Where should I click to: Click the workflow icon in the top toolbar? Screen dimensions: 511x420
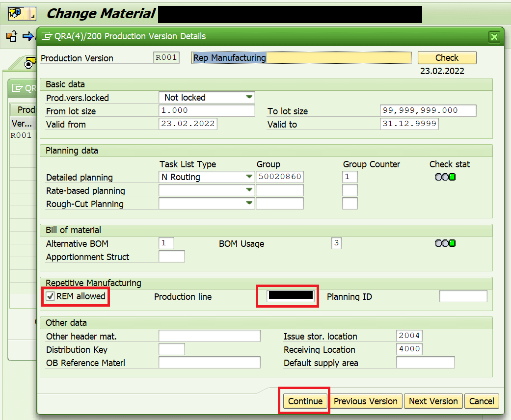[15, 13]
